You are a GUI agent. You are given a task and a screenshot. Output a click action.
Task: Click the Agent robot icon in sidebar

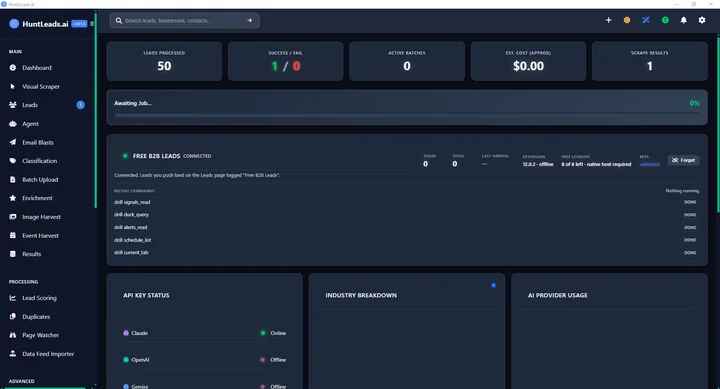[12, 124]
